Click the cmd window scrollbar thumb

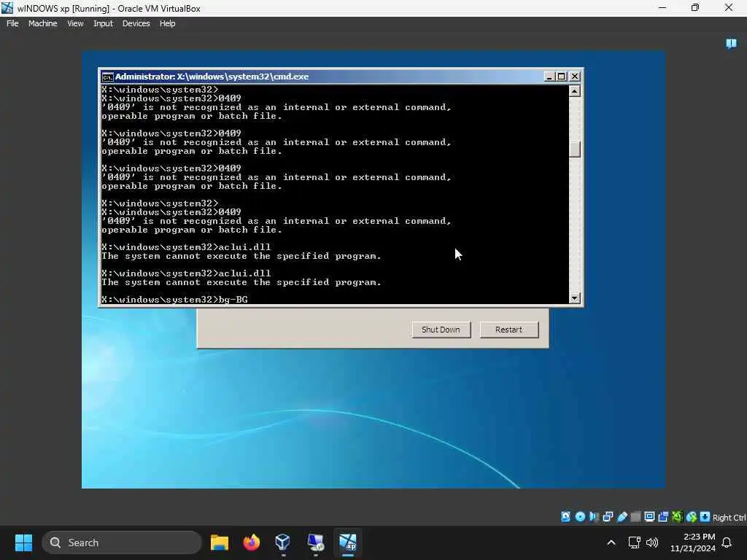coord(575,149)
